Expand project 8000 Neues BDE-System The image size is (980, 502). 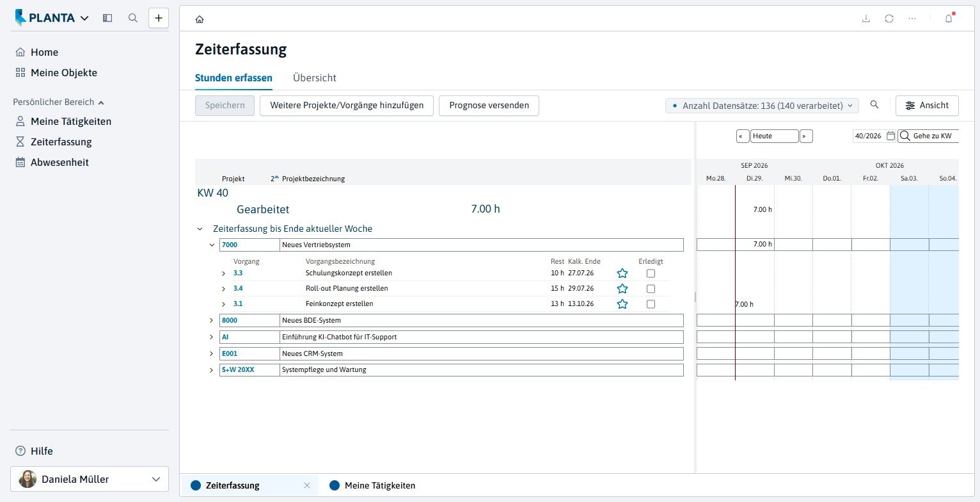click(x=212, y=320)
